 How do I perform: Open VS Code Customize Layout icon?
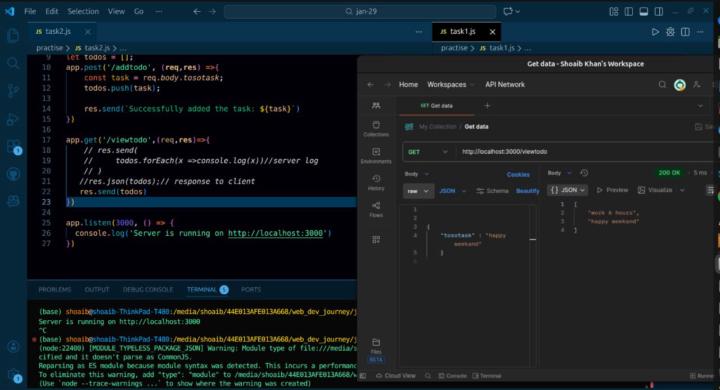point(614,11)
